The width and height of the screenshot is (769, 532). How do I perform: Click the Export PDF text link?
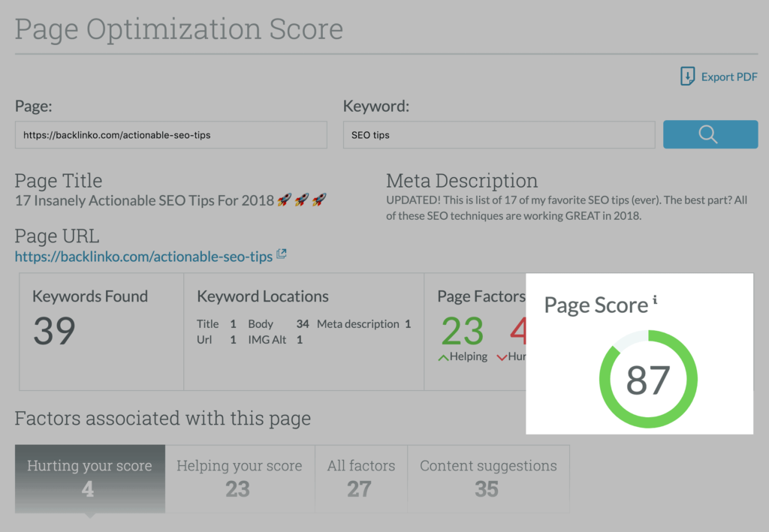[x=728, y=77]
